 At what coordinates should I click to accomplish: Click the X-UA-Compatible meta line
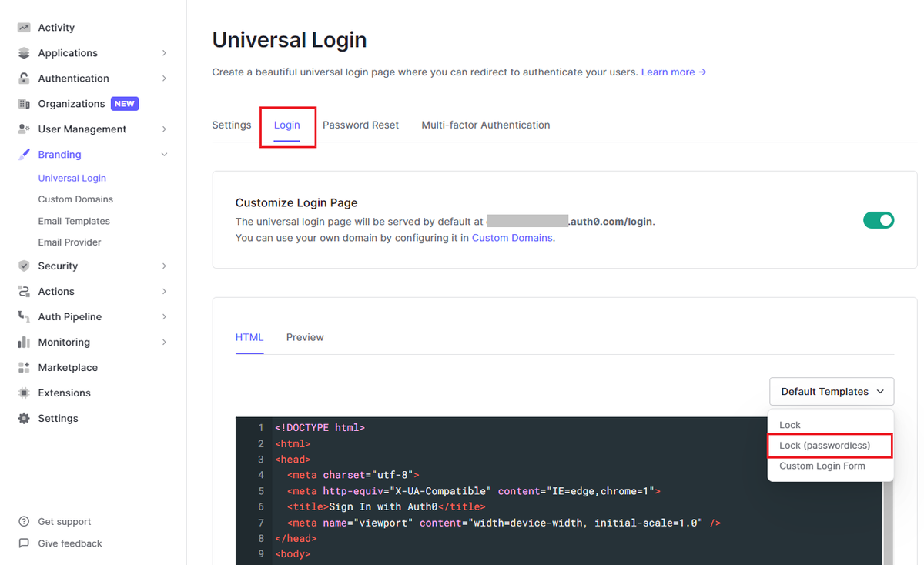coord(474,491)
